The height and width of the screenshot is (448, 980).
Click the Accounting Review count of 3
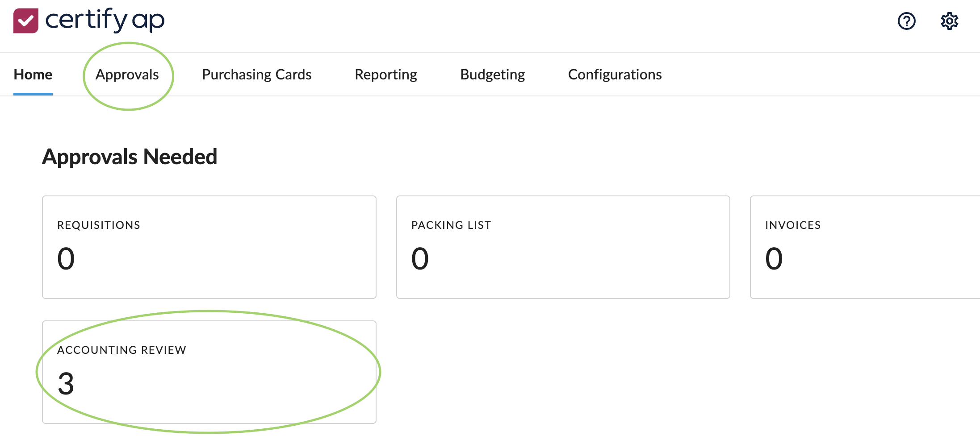(x=66, y=384)
